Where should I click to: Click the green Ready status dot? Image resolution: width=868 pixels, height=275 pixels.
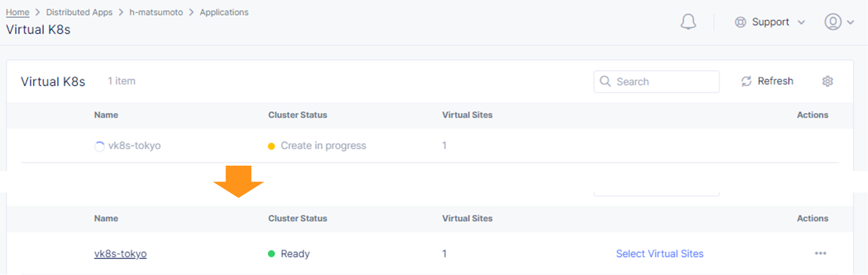coord(271,254)
